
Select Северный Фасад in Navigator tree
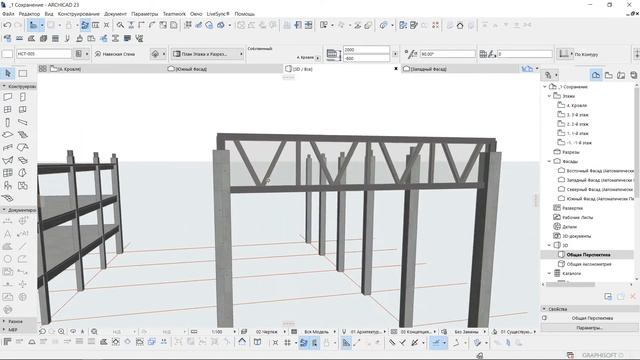click(x=599, y=189)
